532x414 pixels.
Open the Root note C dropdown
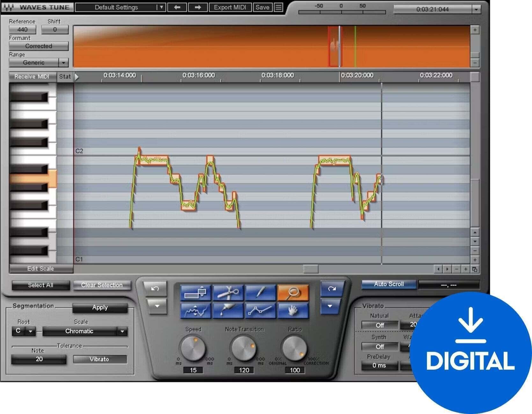click(x=30, y=331)
